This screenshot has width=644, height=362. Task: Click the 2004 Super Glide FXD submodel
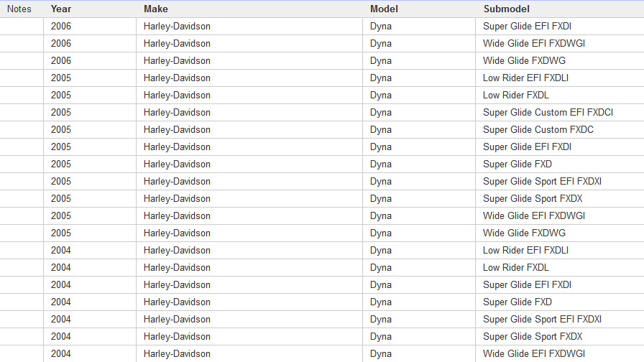coord(517,302)
